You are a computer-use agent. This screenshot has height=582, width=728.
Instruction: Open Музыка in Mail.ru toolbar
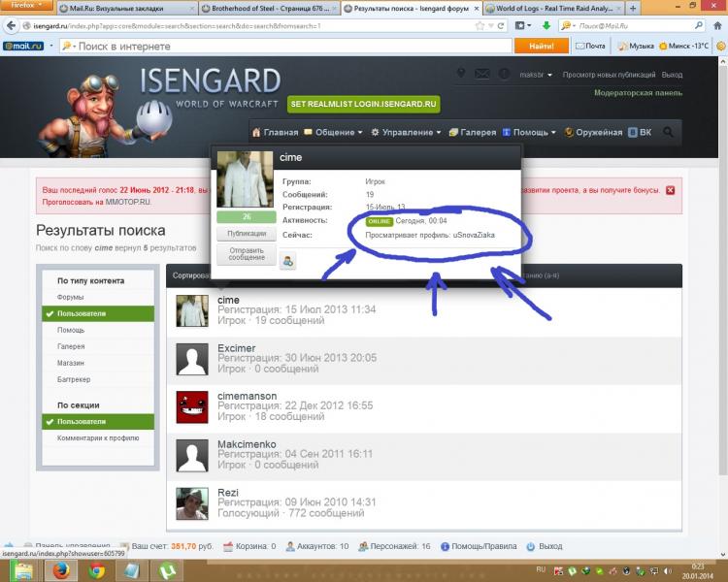(x=636, y=46)
